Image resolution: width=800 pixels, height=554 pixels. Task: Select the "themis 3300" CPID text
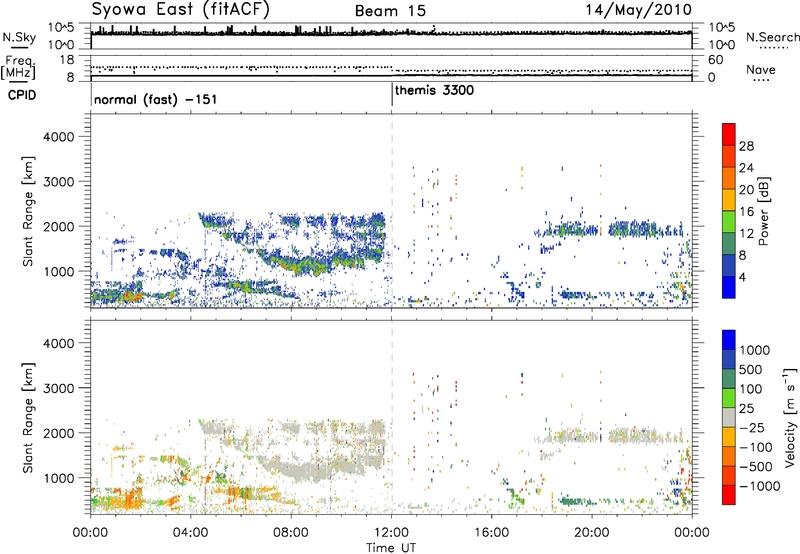[x=434, y=91]
